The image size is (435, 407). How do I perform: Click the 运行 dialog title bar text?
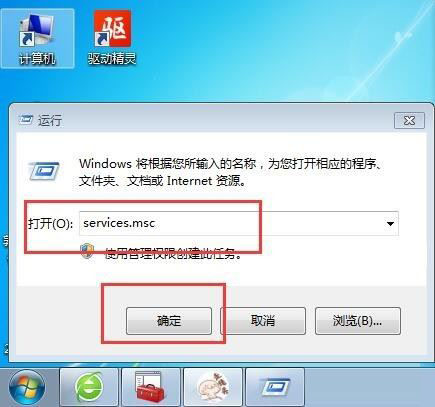click(49, 120)
